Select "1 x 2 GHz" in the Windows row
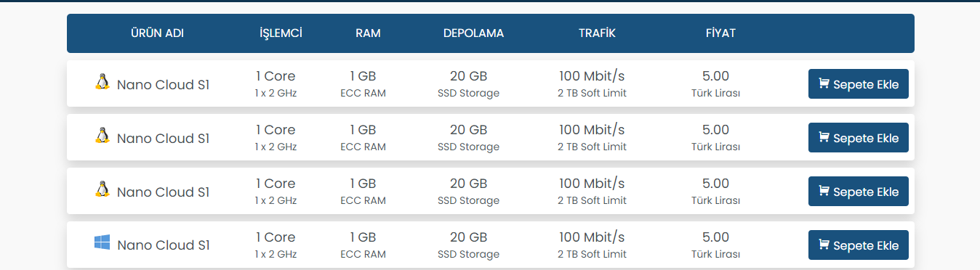 coord(276,254)
